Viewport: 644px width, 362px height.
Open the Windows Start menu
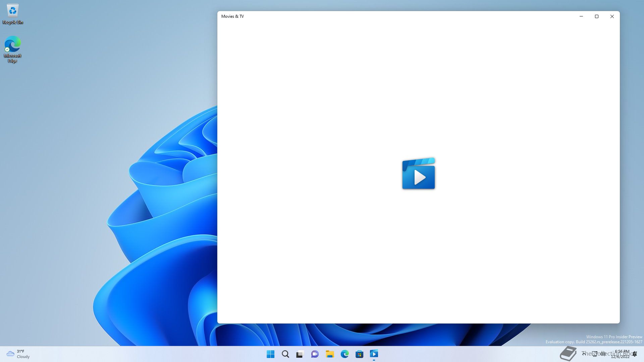coord(270,354)
